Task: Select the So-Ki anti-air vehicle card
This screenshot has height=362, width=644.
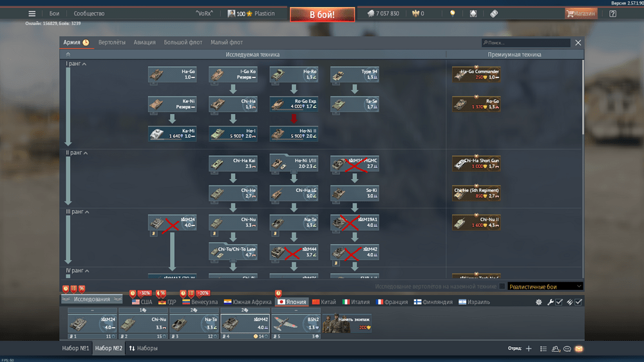Action: point(354,193)
